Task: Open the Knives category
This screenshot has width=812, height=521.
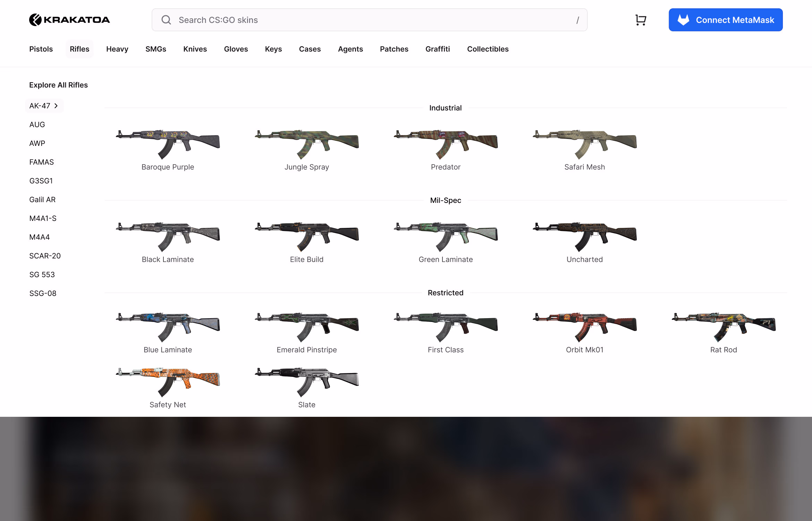Action: tap(195, 49)
